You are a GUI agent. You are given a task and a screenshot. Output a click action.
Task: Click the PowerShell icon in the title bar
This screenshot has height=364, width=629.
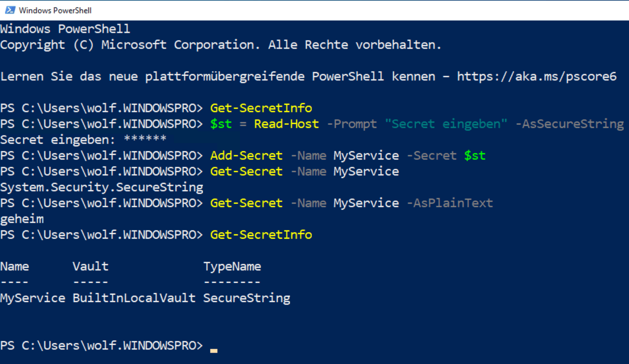pos(10,10)
